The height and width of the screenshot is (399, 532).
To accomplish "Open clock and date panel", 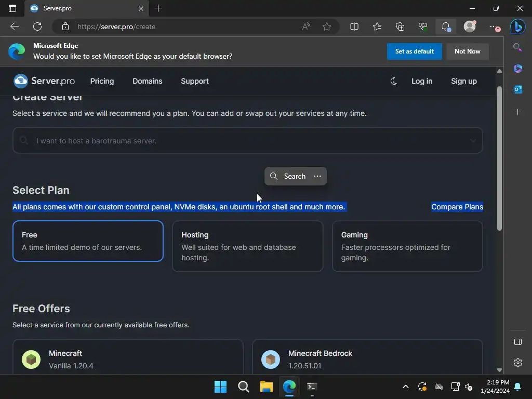I will click(495, 387).
